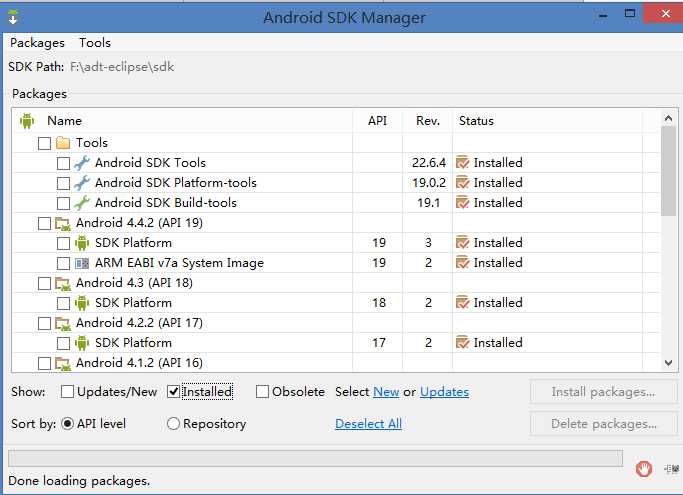Click the wrench icon for Android SDK Platform-tools
Screen dimensions: 683x495
pyautogui.click(x=82, y=183)
